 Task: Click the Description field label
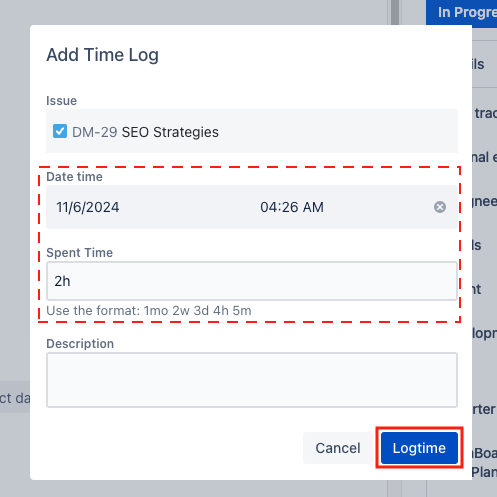[80, 344]
